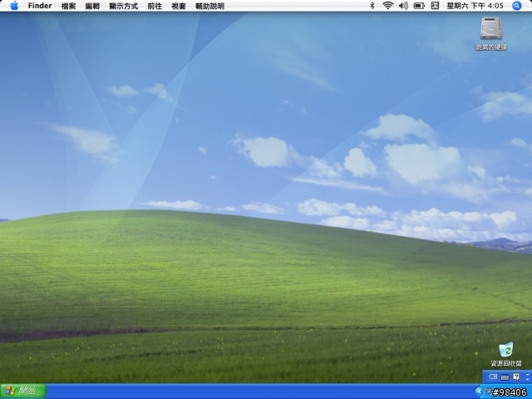Image resolution: width=532 pixels, height=399 pixels.
Task: Open the Wi-Fi status menu
Action: [x=388, y=6]
